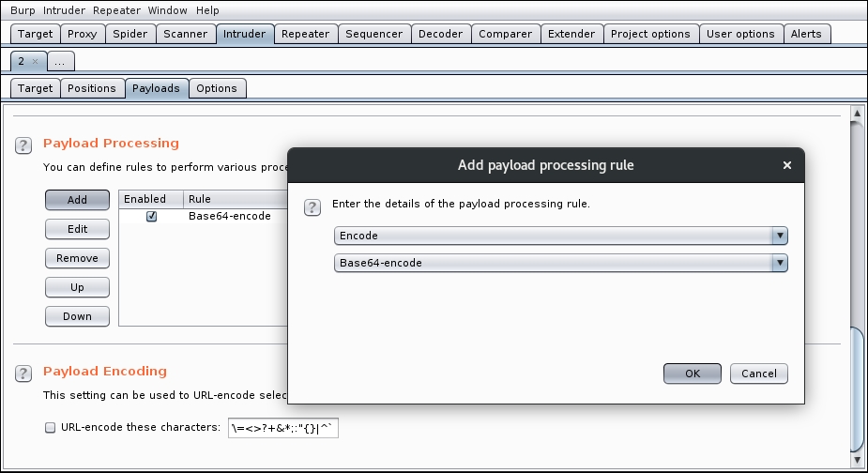Select the main Intruder tab
The image size is (868, 473).
click(x=245, y=34)
